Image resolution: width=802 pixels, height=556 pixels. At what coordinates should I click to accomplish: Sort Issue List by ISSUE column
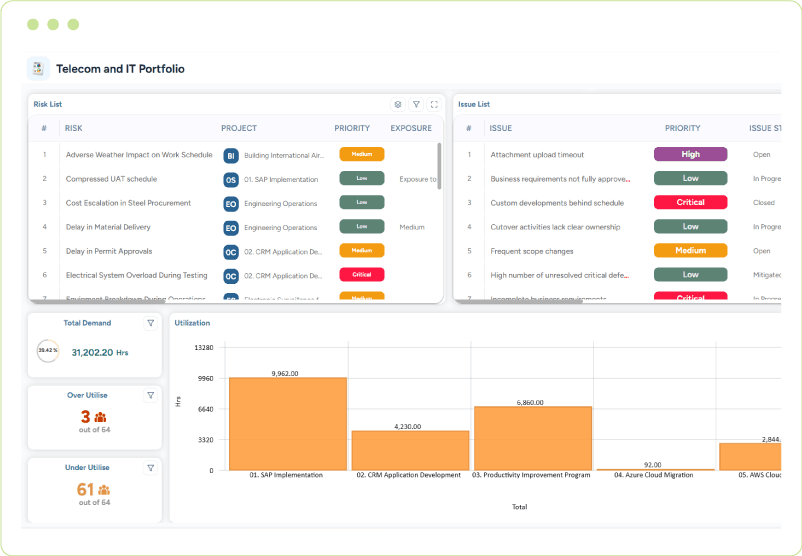501,128
